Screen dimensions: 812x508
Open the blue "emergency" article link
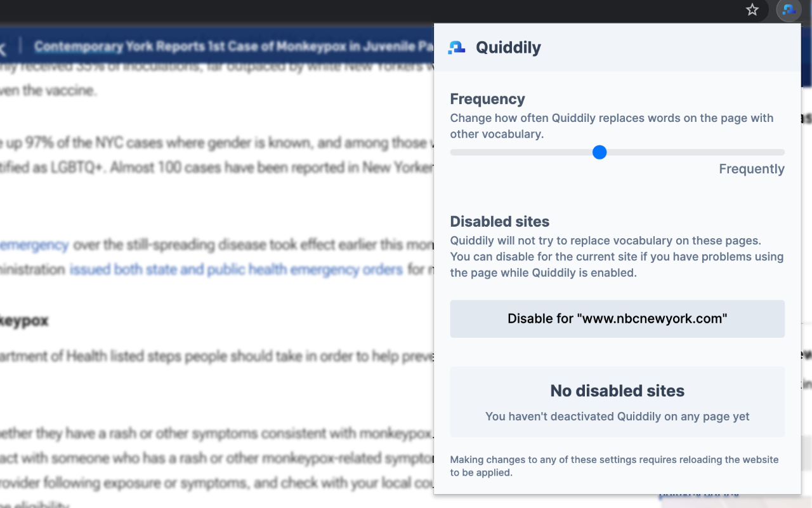click(x=34, y=245)
